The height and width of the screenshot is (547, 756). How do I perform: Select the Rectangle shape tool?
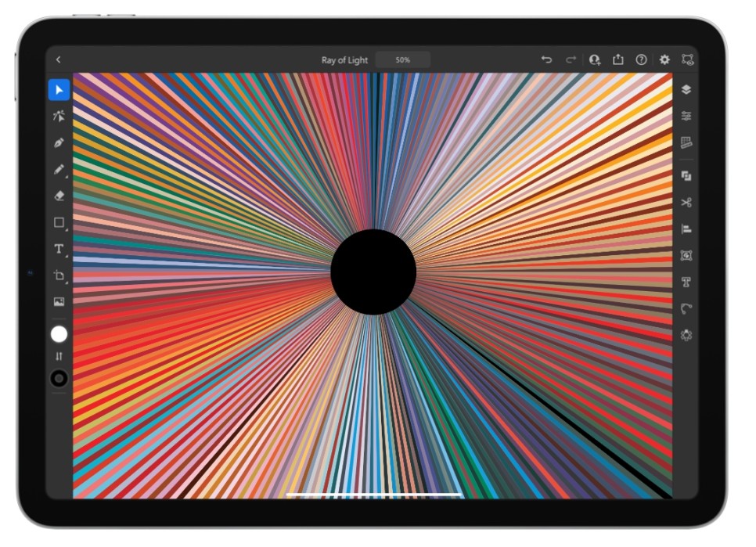pos(59,222)
